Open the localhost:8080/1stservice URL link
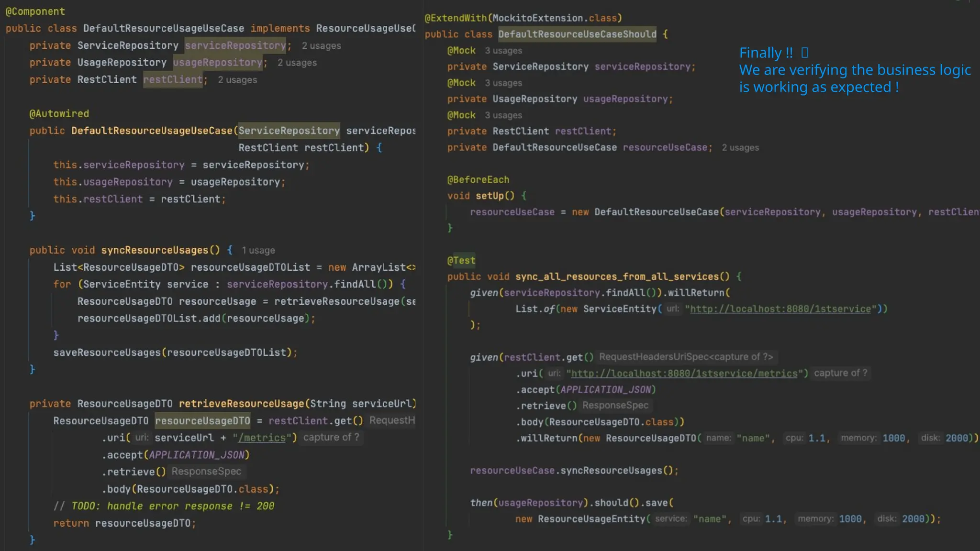Image resolution: width=980 pixels, height=551 pixels. (x=780, y=309)
